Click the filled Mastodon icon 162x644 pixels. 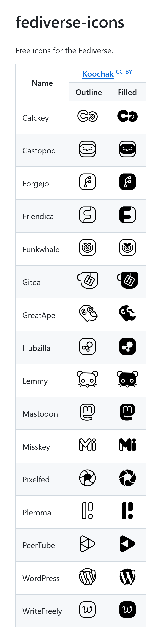tap(127, 412)
